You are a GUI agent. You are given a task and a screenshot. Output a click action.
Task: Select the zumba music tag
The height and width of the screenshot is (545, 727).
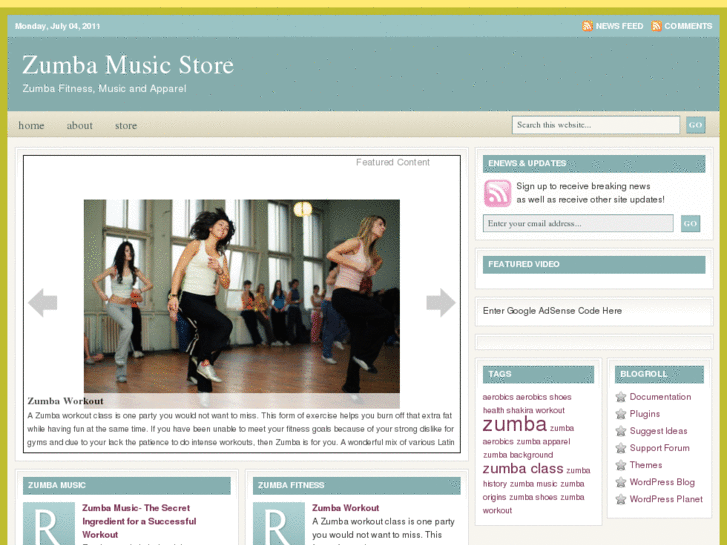pyautogui.click(x=533, y=484)
